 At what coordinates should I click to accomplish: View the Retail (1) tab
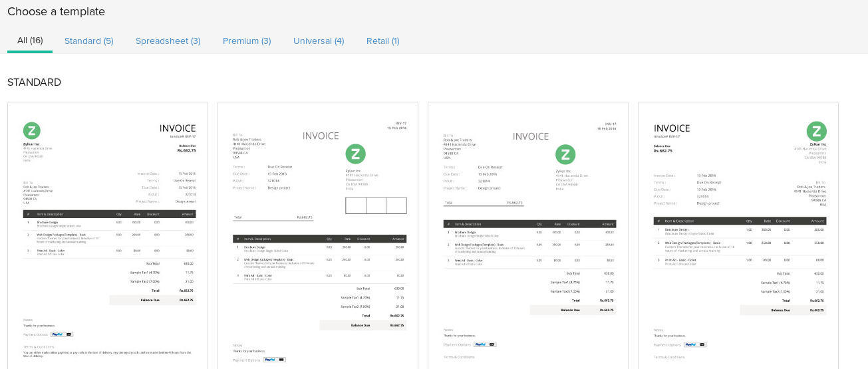pos(382,41)
